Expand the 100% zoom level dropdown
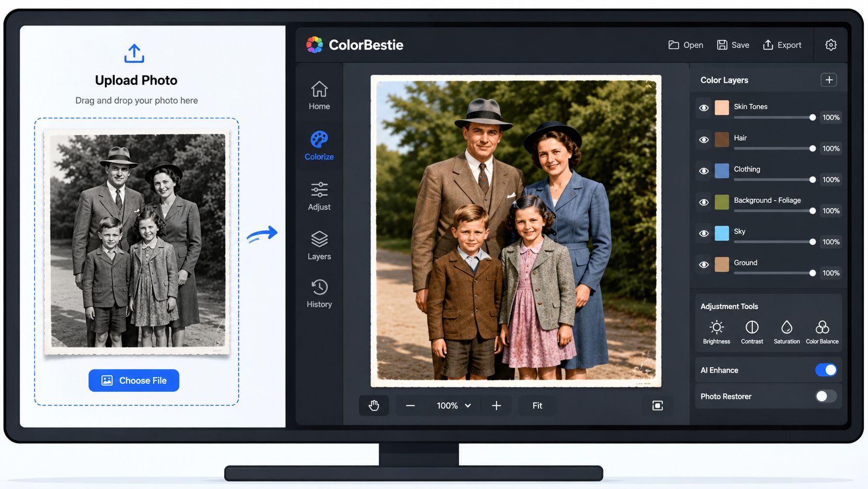Screen dimensions: 868x489 pyautogui.click(x=453, y=405)
